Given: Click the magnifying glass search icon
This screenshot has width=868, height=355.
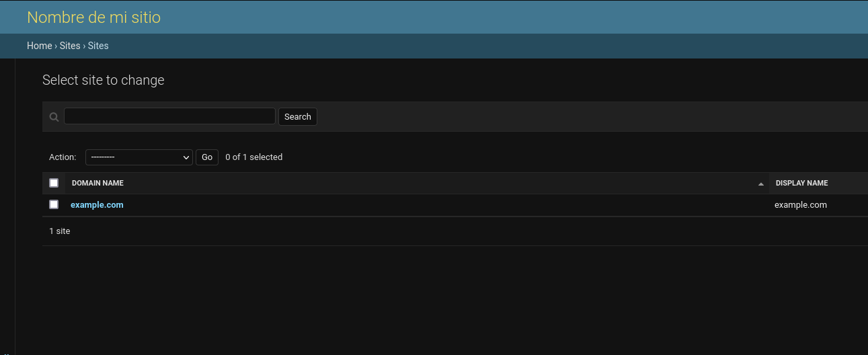Looking at the screenshot, I should click(x=54, y=117).
